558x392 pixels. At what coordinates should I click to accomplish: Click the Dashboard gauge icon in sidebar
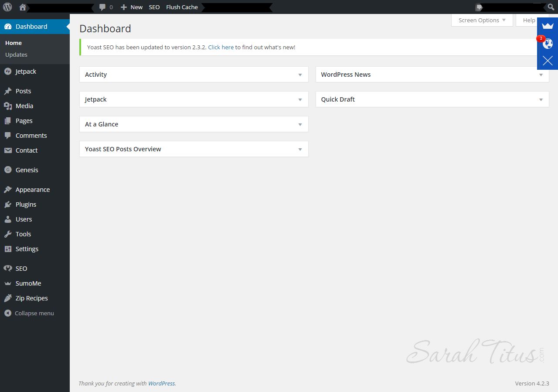click(8, 27)
